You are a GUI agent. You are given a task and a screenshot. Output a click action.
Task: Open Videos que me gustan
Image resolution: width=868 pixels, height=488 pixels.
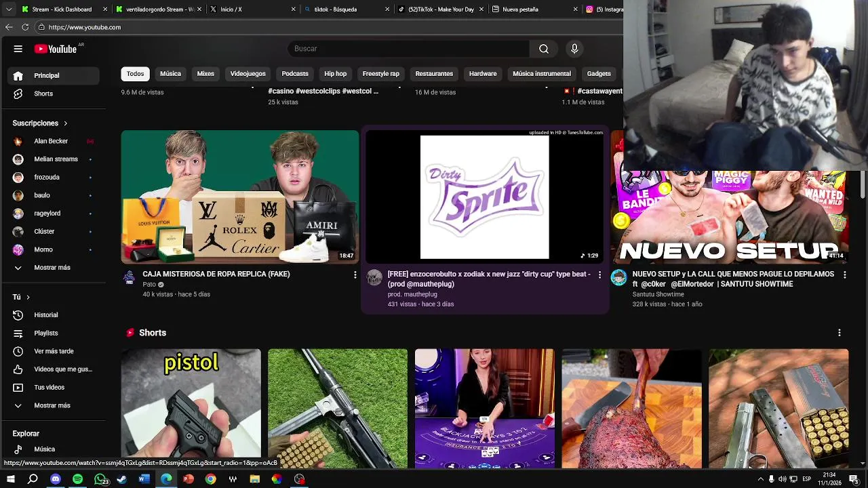(x=53, y=369)
